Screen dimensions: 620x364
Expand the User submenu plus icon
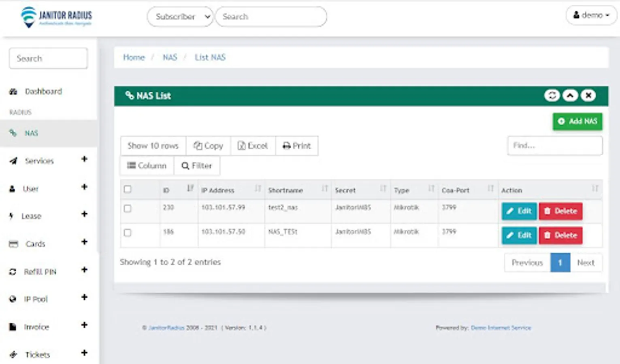point(84,187)
